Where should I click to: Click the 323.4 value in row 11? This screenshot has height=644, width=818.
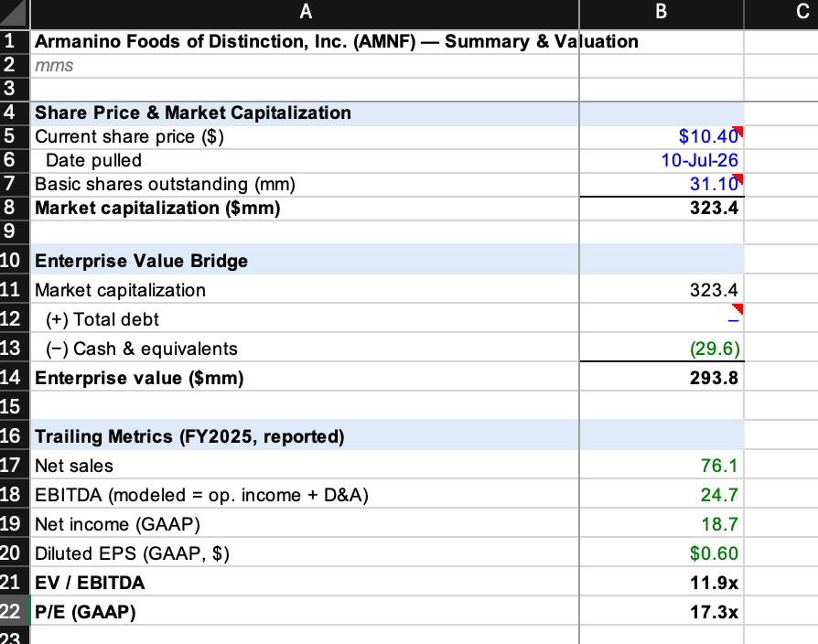click(x=662, y=289)
